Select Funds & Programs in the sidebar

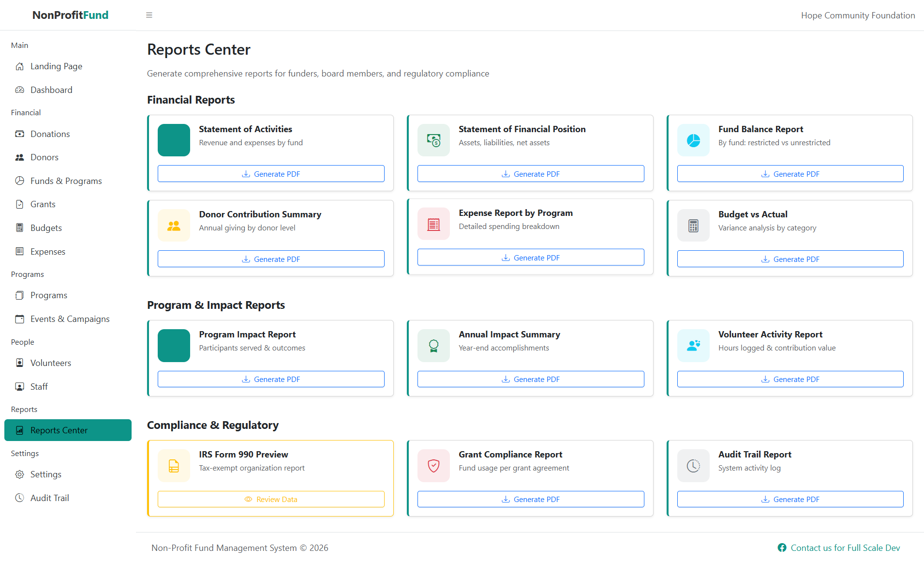[66, 181]
